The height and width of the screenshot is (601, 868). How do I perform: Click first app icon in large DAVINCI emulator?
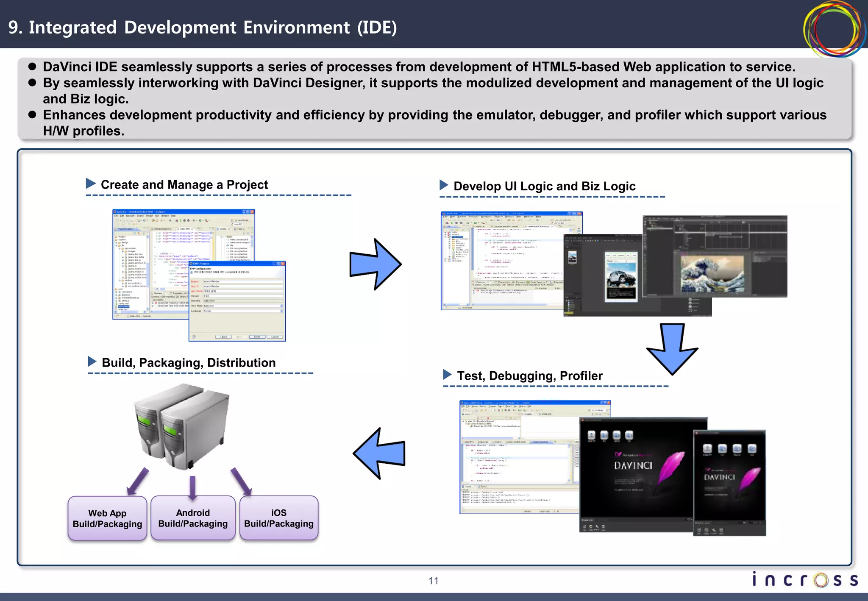(x=592, y=435)
